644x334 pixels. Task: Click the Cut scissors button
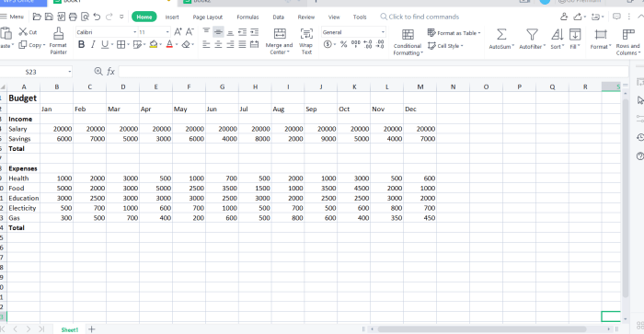[x=28, y=31]
